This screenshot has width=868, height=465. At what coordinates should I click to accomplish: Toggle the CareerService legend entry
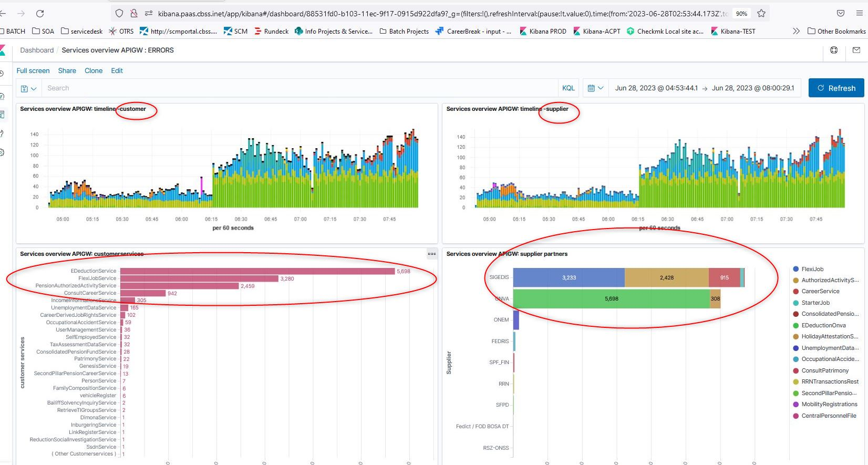(x=820, y=291)
